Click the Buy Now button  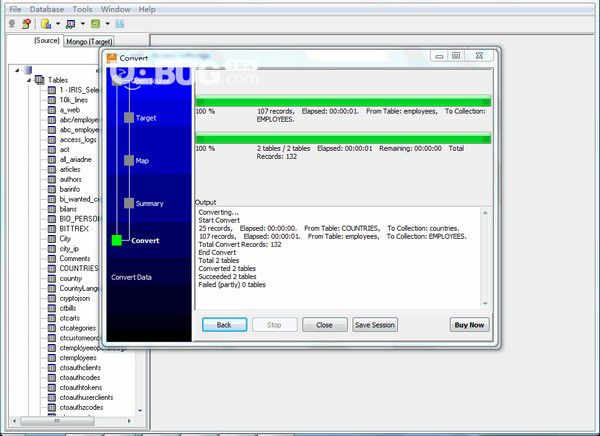(x=469, y=325)
